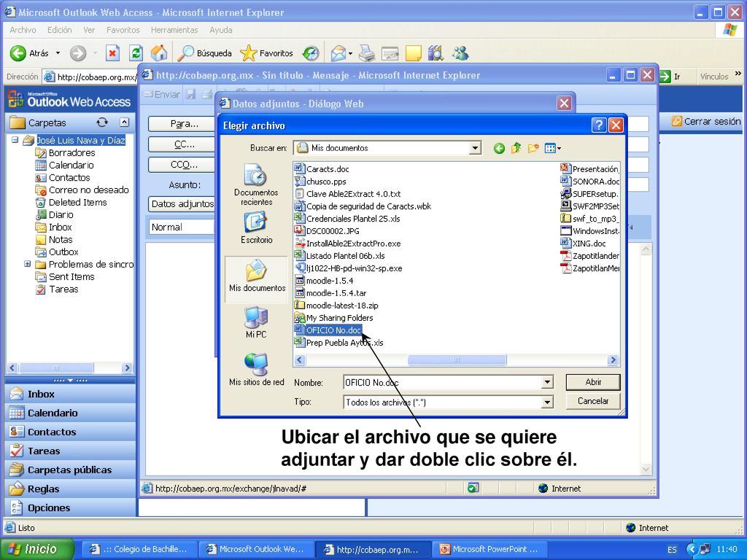Open the Ayuda menu
Image resolution: width=747 pixels, height=560 pixels.
(x=221, y=29)
